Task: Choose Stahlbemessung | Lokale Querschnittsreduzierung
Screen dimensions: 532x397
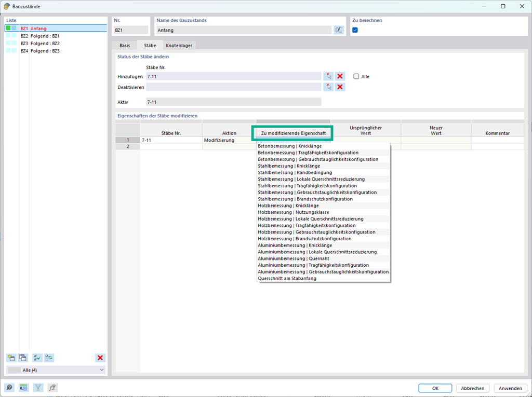Action: coord(323,179)
